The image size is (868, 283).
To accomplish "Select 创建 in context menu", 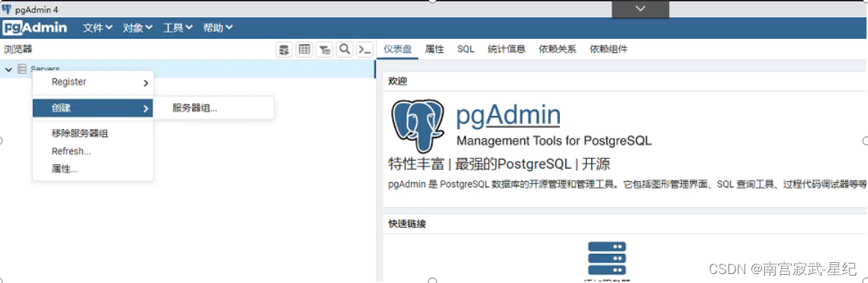I will click(93, 108).
